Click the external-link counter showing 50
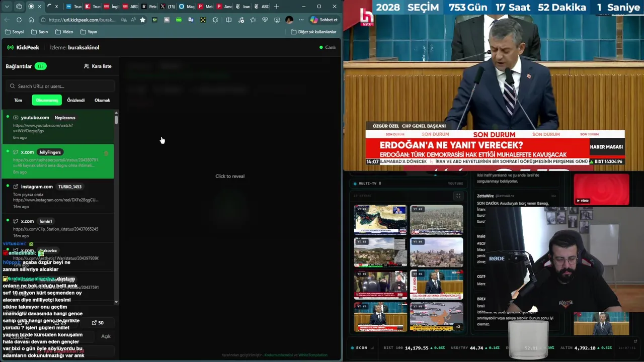The width and height of the screenshot is (644, 362). pyautogui.click(x=98, y=323)
